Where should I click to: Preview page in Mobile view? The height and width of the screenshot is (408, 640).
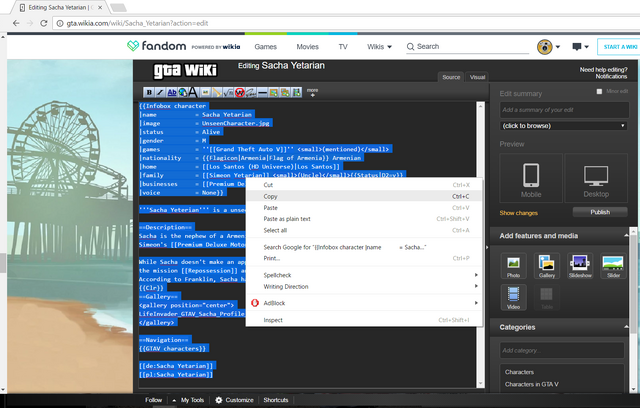pos(531,178)
